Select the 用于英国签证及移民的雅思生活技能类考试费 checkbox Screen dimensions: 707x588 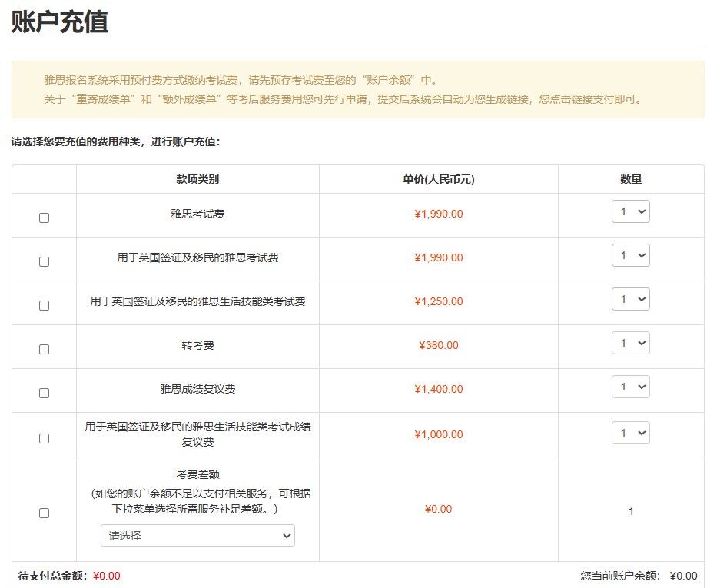click(x=44, y=305)
